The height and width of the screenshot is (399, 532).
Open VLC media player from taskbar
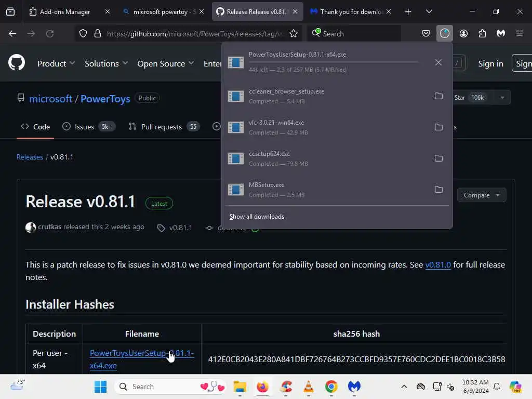[x=309, y=387]
